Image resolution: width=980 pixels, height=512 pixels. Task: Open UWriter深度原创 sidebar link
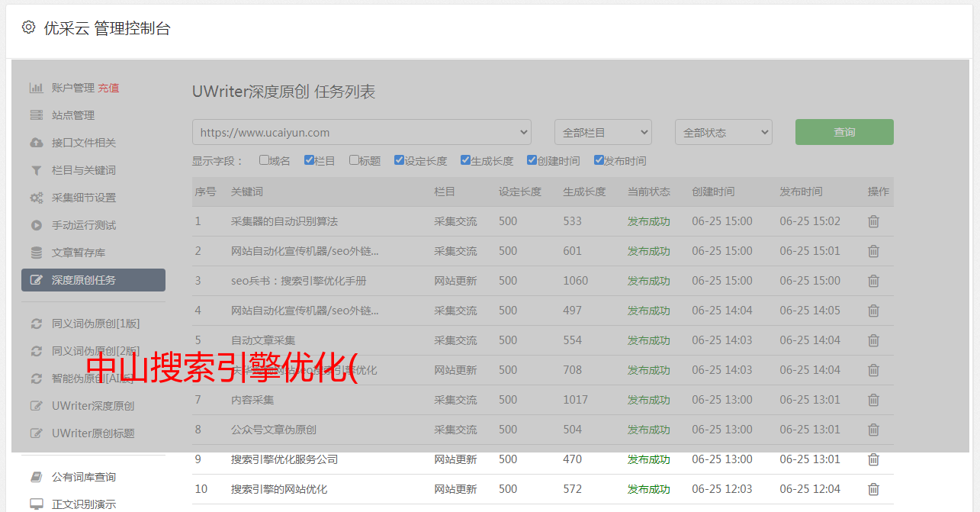pyautogui.click(x=93, y=406)
